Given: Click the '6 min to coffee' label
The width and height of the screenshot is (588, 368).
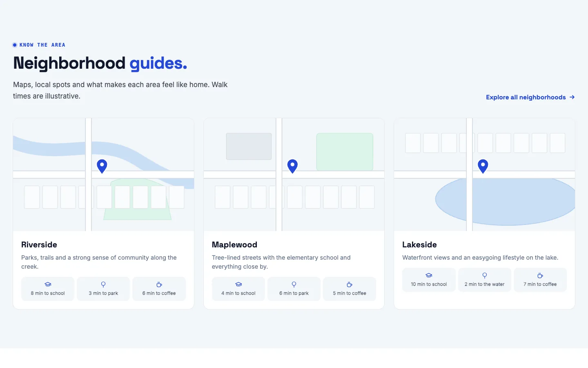Looking at the screenshot, I should (159, 293).
